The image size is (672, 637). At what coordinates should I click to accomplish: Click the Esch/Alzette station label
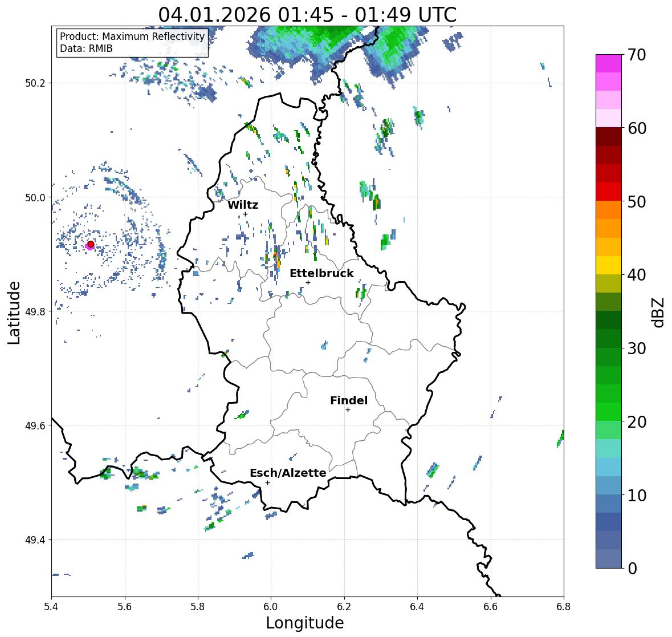(288, 473)
